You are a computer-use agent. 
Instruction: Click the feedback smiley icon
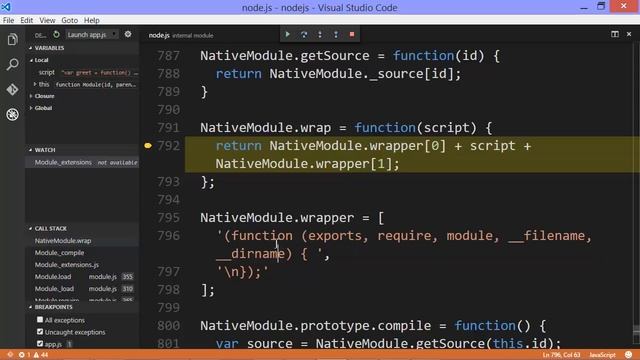coord(629,355)
